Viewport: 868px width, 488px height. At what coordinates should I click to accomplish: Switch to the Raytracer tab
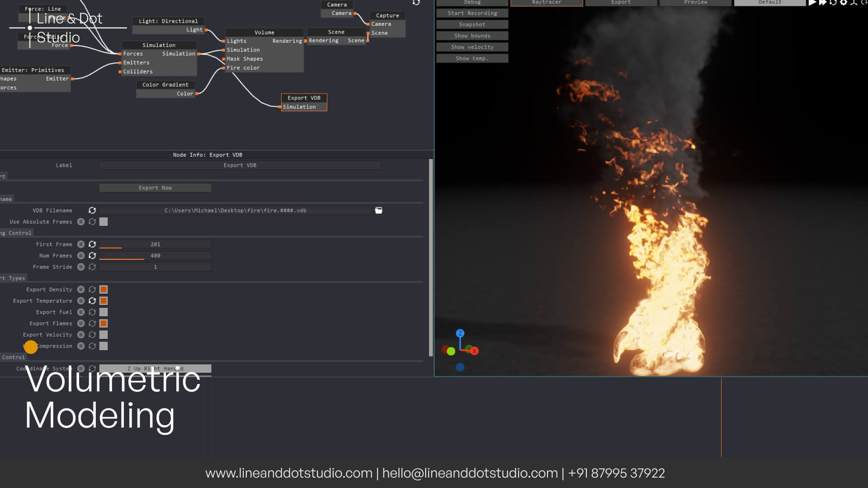pyautogui.click(x=547, y=3)
